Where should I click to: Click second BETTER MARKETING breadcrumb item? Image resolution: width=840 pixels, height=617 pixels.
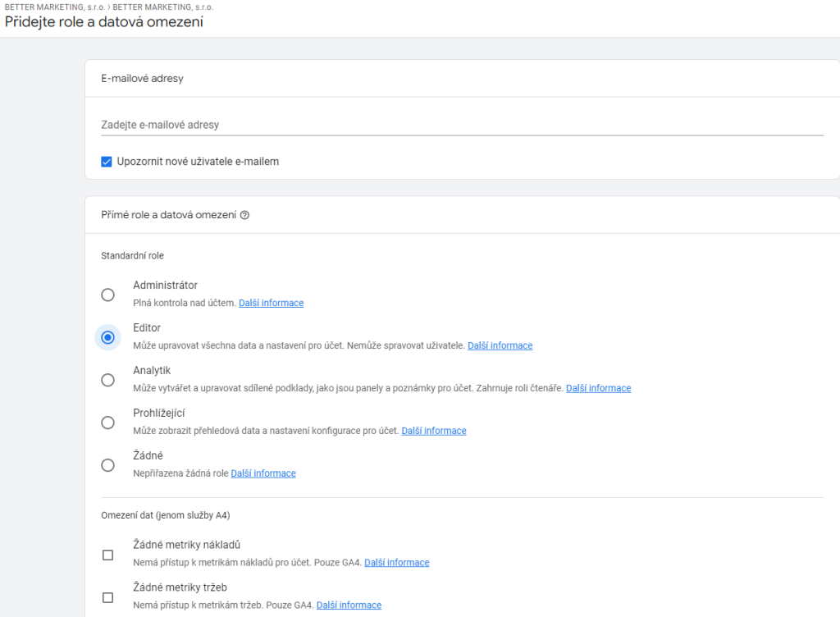point(163,7)
